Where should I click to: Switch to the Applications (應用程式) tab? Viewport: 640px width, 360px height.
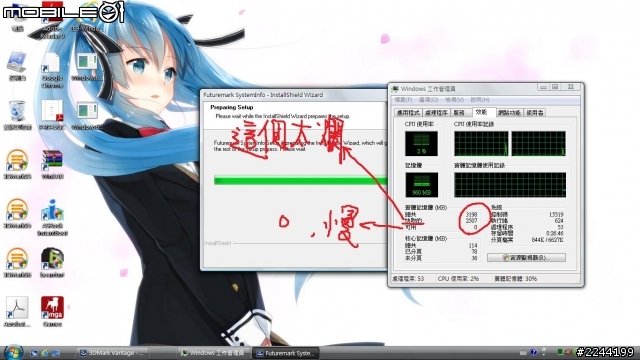(408, 113)
